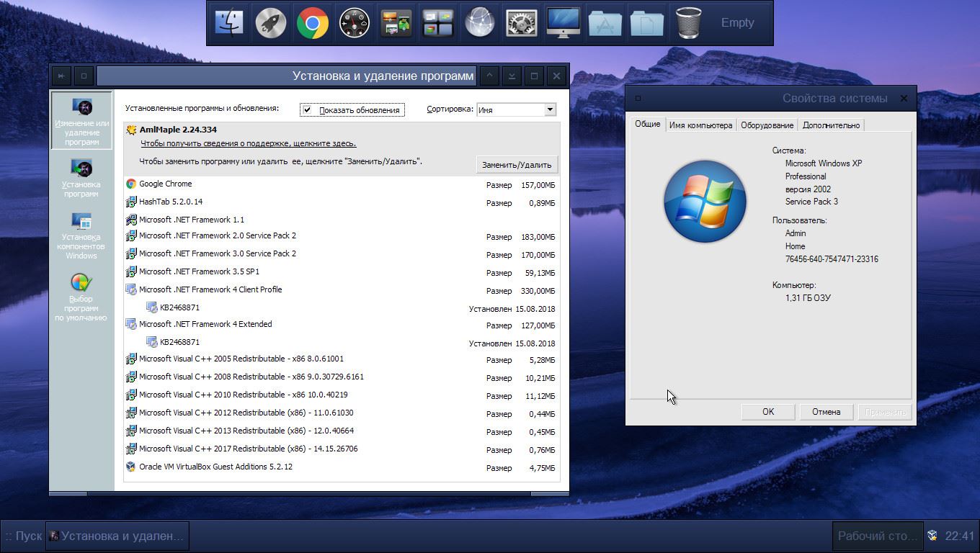This screenshot has height=553, width=980.
Task: Open the photo gallery dock icon
Action: (x=396, y=23)
